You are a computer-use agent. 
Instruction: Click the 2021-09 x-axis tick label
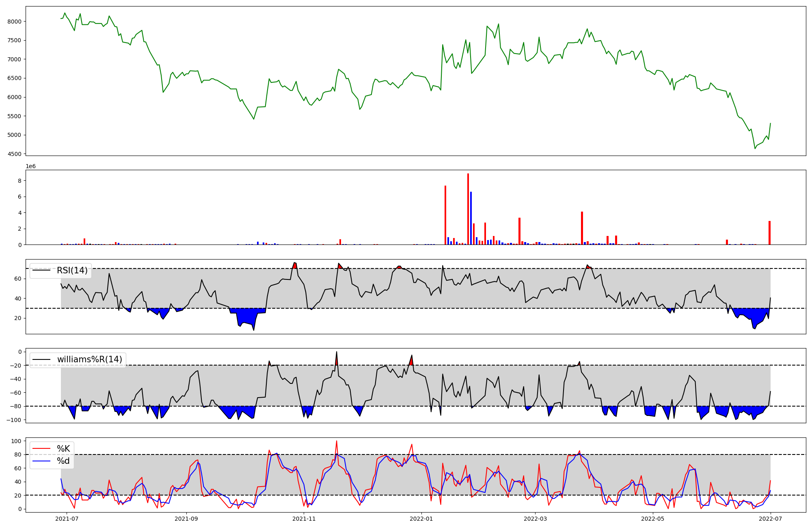(186, 519)
